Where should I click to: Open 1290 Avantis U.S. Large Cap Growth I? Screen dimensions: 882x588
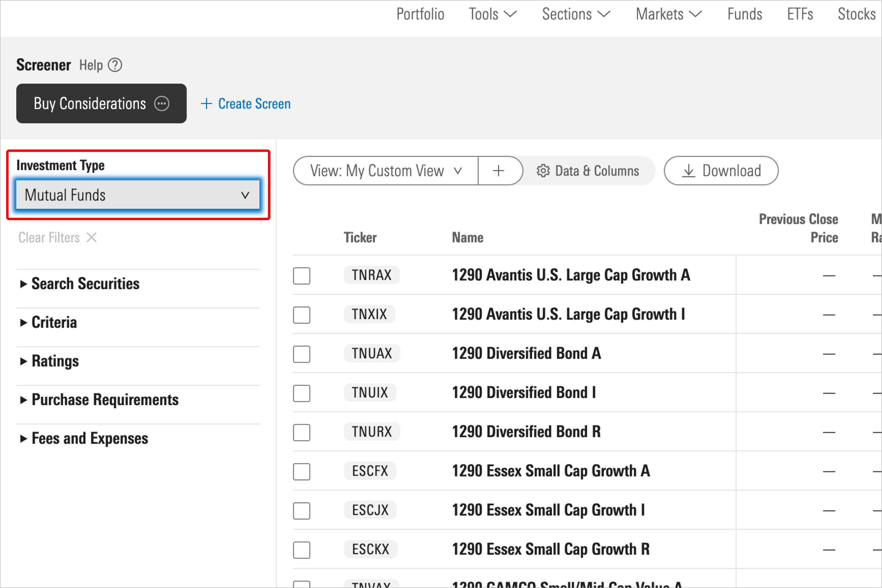pos(568,314)
